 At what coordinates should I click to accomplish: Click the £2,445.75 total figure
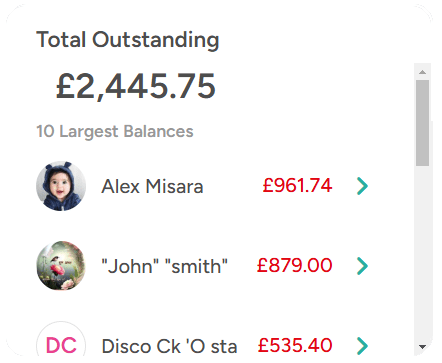pyautogui.click(x=136, y=86)
